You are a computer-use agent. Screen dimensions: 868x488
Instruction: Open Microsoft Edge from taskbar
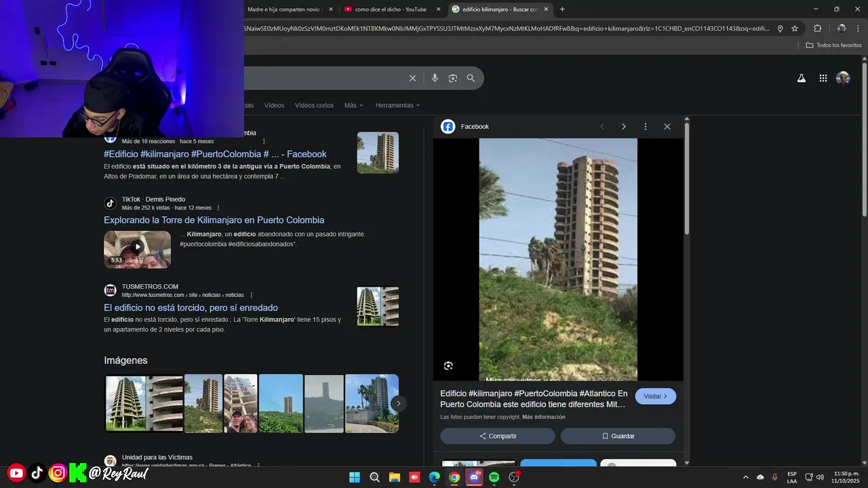434,477
